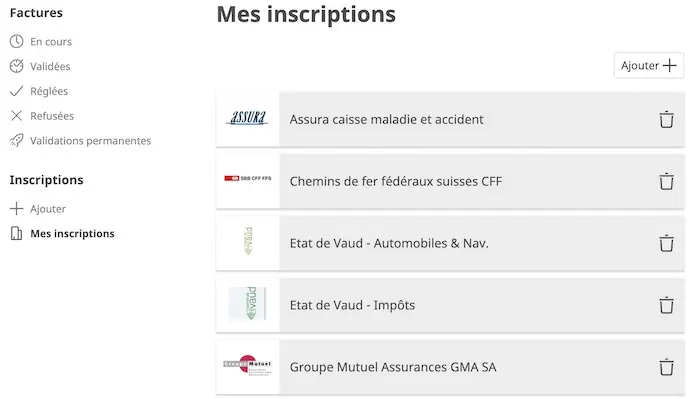This screenshot has width=700, height=399.
Task: Delete the Etat de Vaud Impôts subscription
Action: 666,305
